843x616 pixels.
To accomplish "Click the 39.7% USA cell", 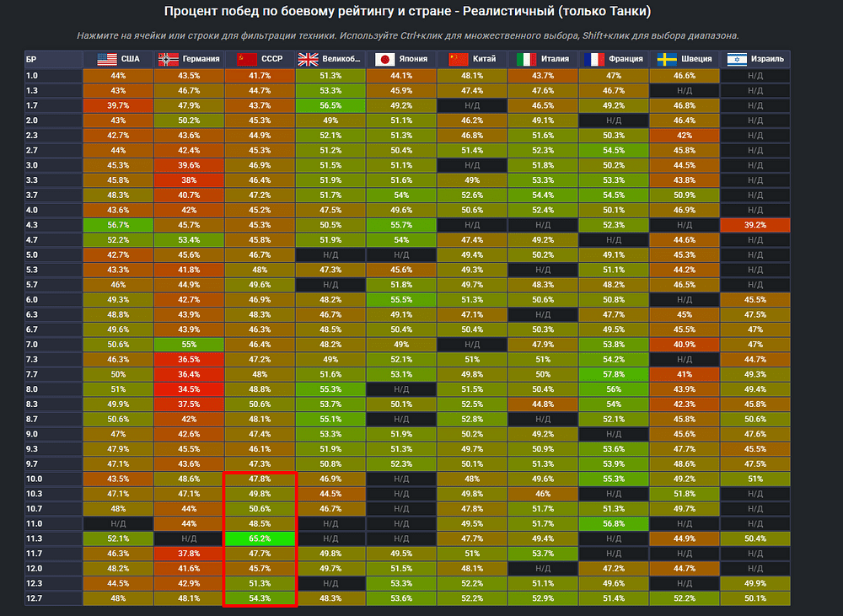I will [118, 106].
